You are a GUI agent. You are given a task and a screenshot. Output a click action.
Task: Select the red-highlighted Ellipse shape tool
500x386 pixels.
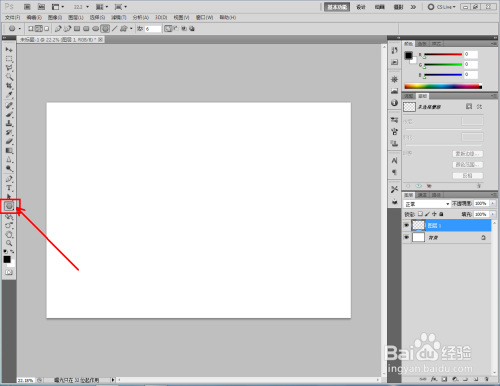9,206
